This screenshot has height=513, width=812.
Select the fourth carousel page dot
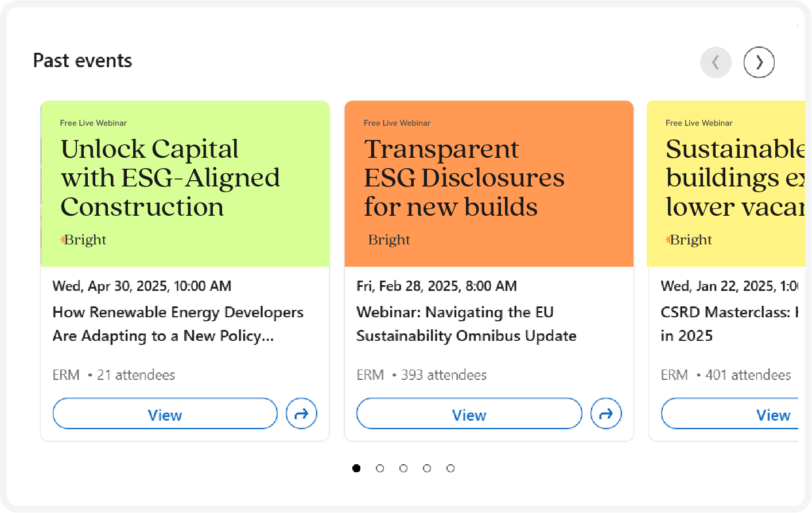(x=427, y=468)
